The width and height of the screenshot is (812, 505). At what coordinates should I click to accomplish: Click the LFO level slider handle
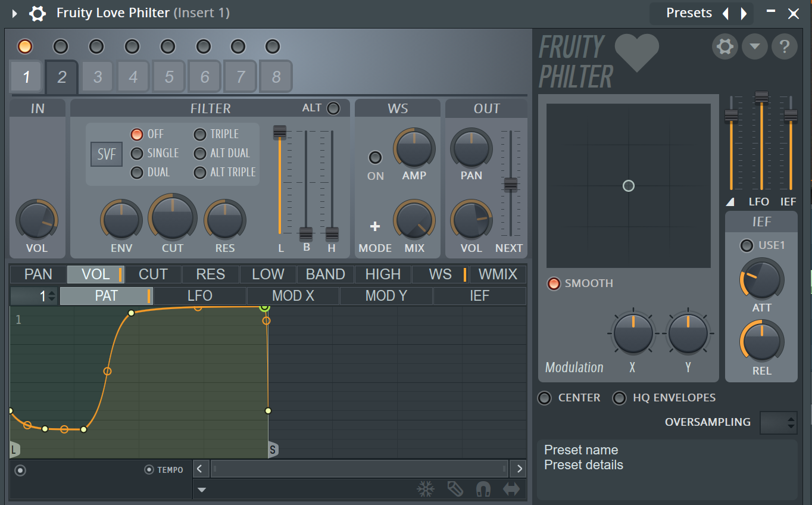click(761, 98)
